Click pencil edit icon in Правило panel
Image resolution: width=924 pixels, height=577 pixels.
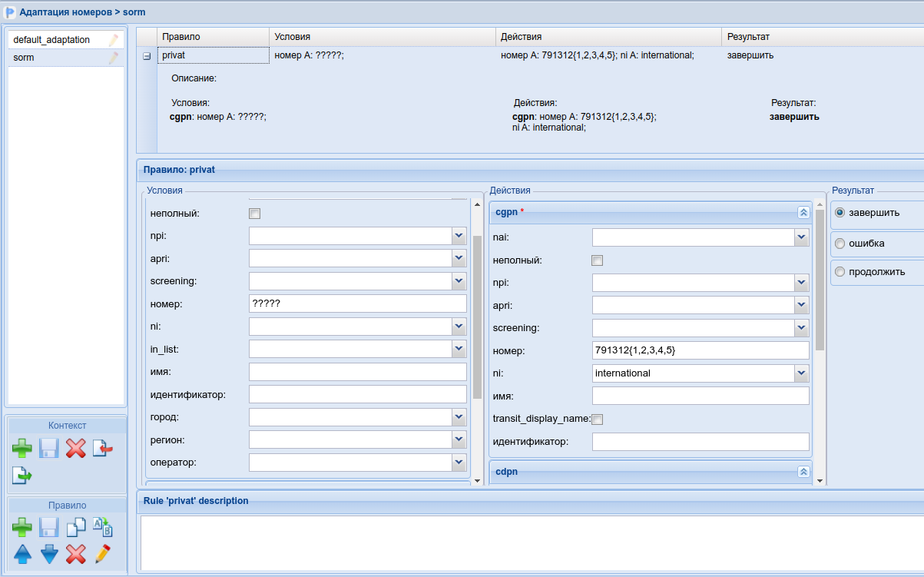(x=102, y=554)
